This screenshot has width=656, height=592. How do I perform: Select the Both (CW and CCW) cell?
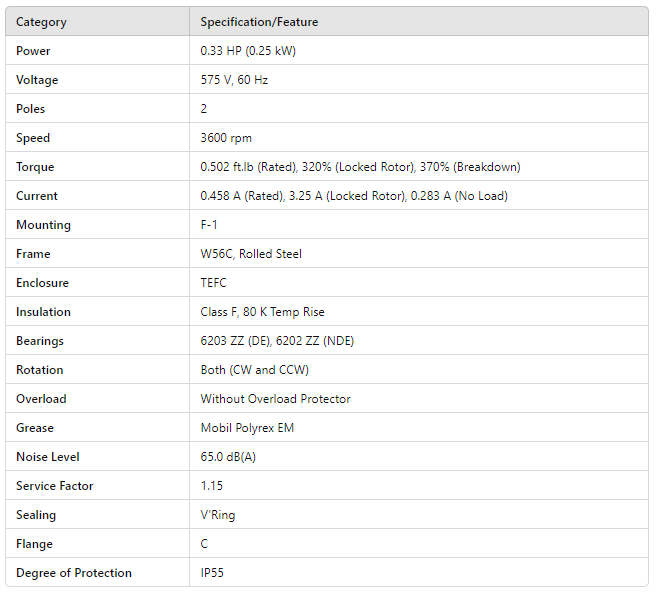[x=254, y=370]
